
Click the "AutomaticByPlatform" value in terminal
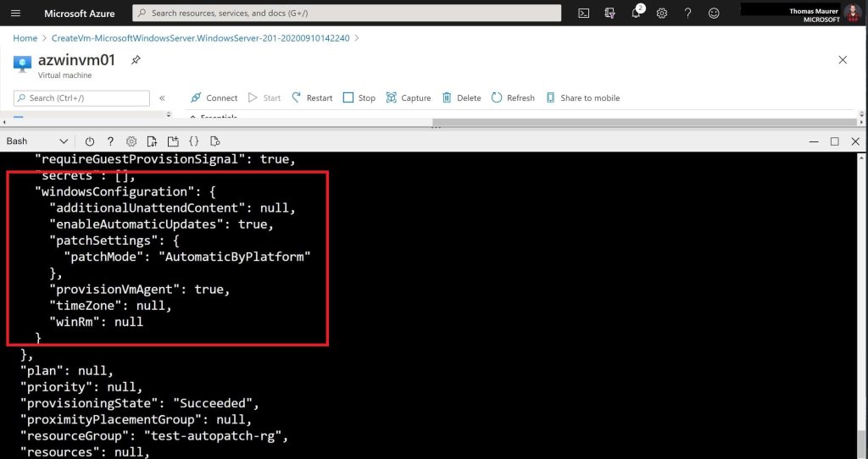click(x=235, y=257)
